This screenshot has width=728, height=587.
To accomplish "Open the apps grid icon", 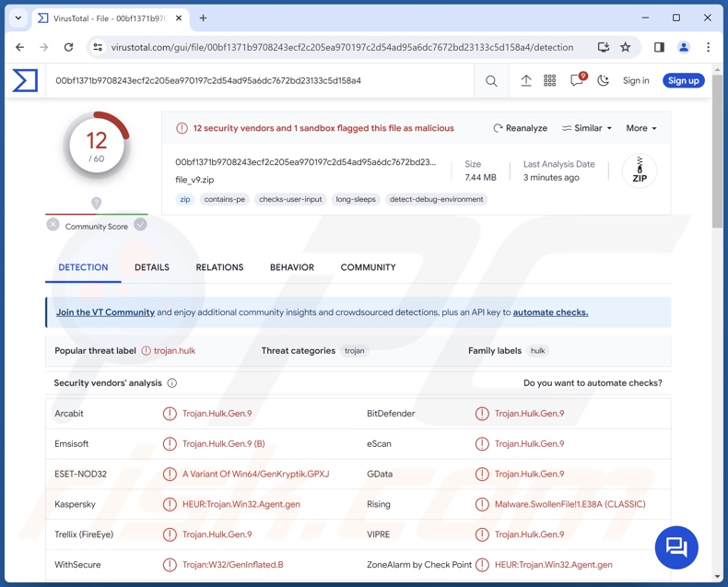I will click(x=550, y=81).
